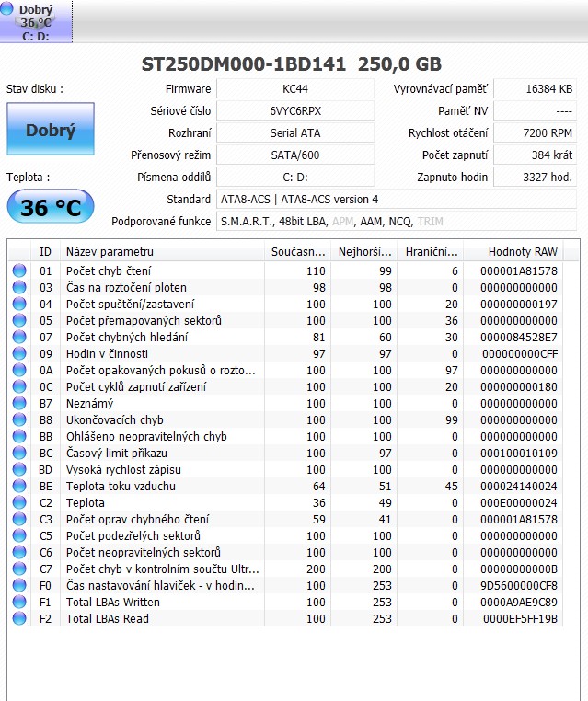588x701 pixels.
Task: Click status icon of row BC Časový limit příkazu
Action: pyautogui.click(x=19, y=453)
